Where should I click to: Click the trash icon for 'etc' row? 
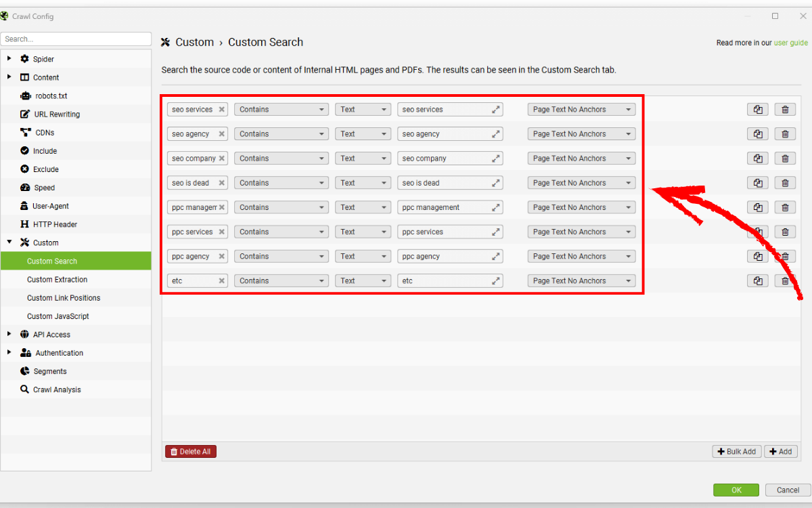point(785,281)
